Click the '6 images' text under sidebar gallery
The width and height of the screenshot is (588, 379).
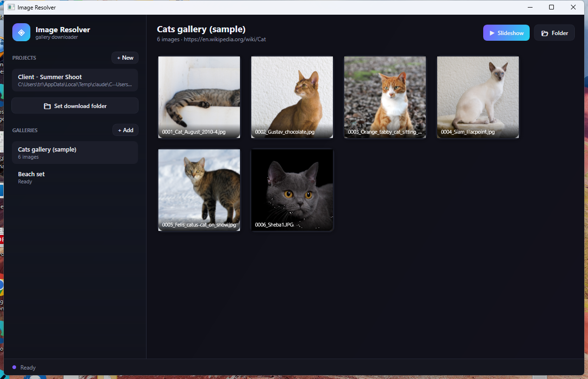click(28, 157)
